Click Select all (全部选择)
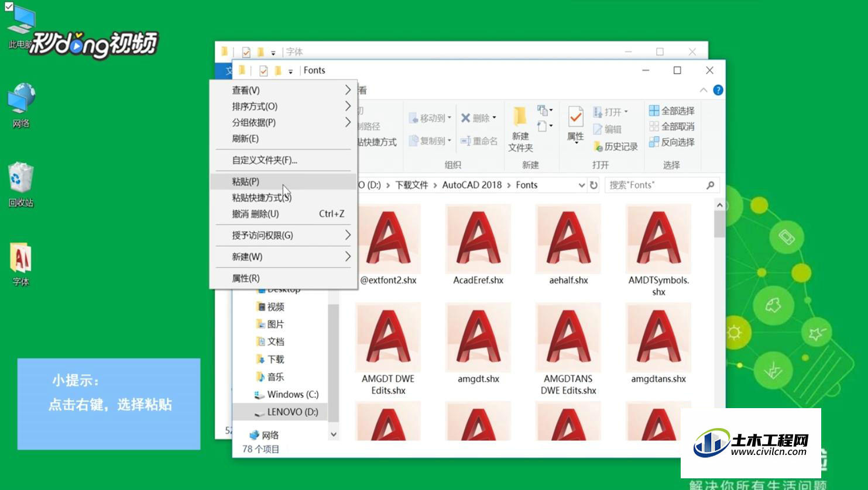This screenshot has height=490, width=868. 672,111
